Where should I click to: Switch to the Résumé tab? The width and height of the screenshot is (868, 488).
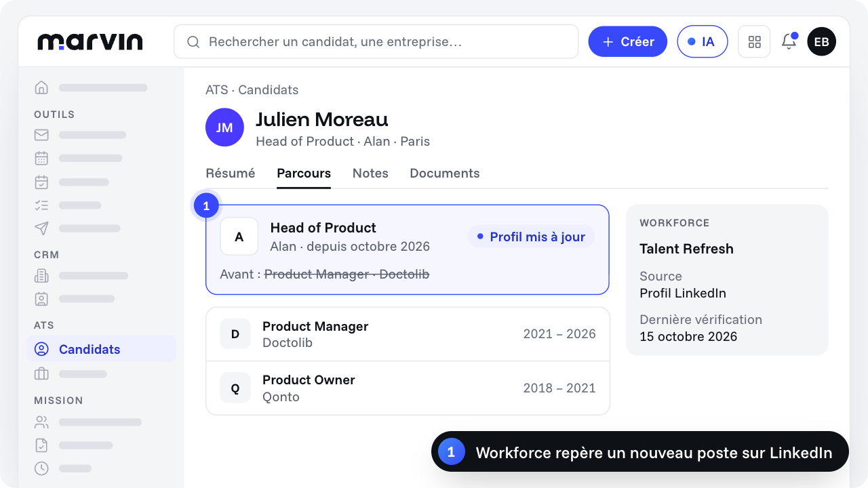[x=231, y=173]
